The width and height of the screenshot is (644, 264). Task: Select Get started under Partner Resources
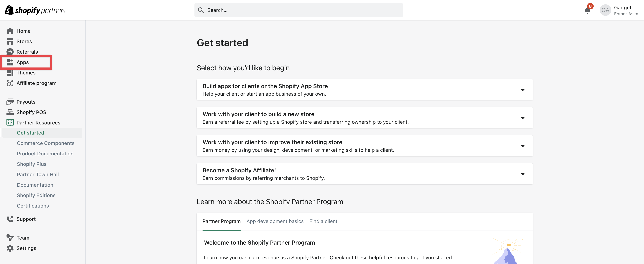pyautogui.click(x=30, y=133)
